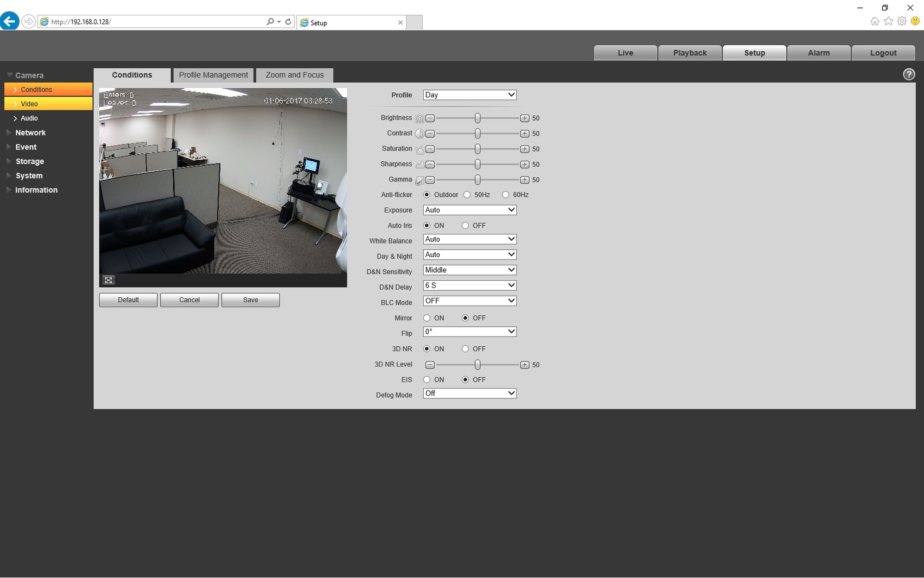Close the Setup browser tab
Screen dimensions: 924x578
tap(401, 23)
